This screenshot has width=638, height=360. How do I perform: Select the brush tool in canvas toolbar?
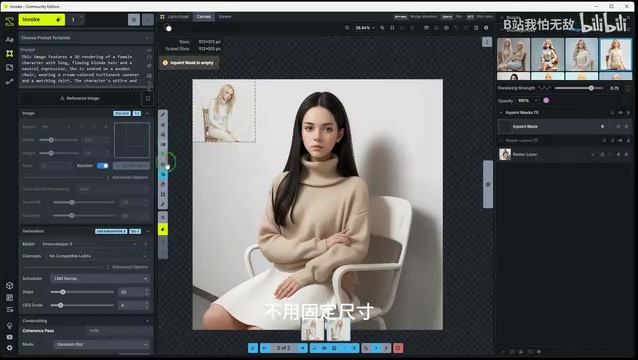(x=163, y=115)
